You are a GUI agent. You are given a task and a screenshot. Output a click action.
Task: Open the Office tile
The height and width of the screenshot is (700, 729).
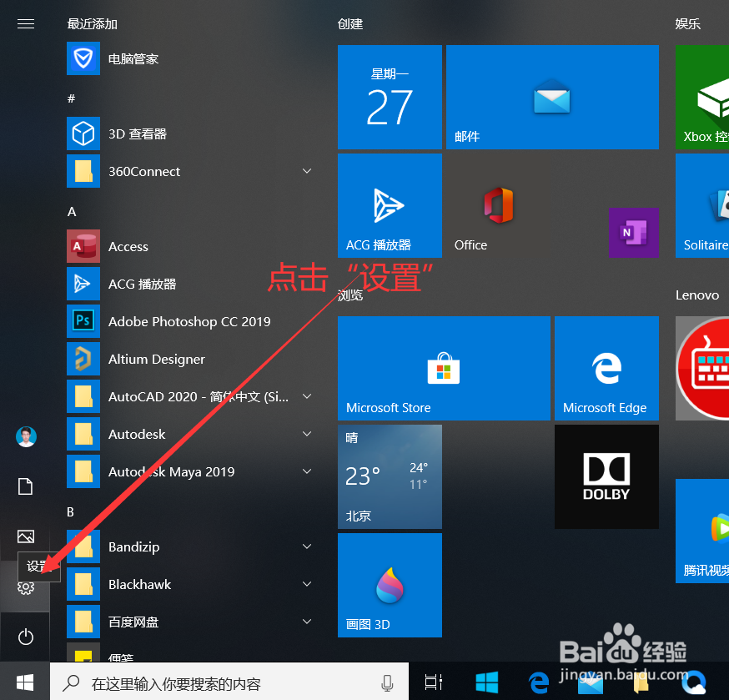coord(499,205)
